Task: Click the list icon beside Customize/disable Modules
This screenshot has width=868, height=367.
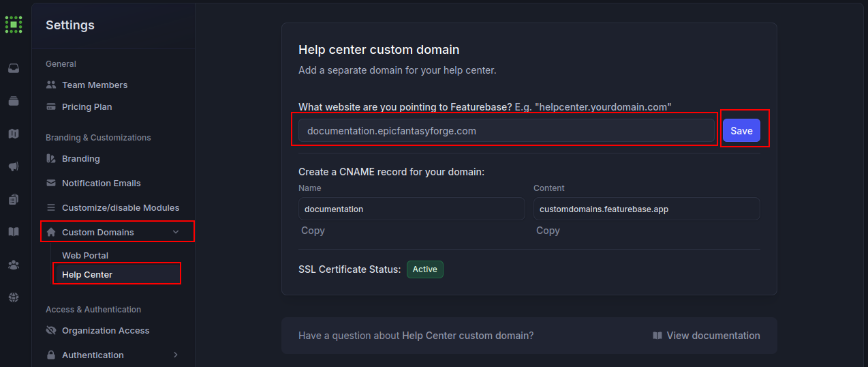Action: pos(51,207)
